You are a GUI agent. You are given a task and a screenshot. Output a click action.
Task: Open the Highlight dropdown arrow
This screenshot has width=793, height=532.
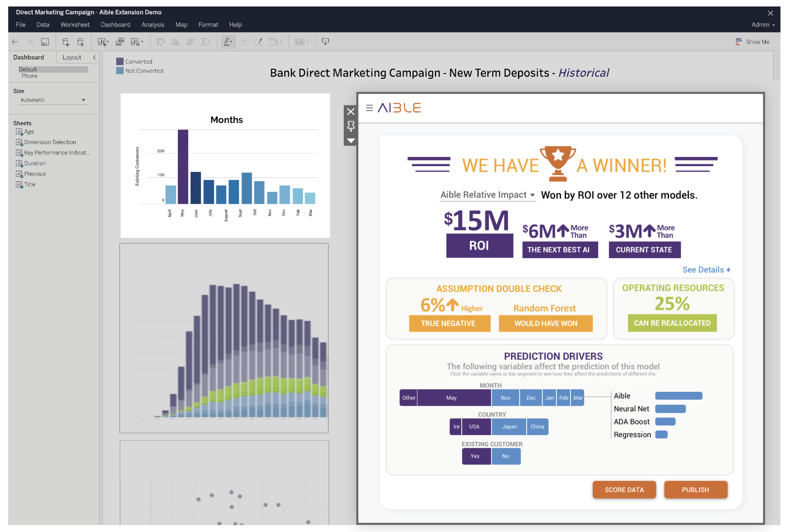(x=232, y=42)
